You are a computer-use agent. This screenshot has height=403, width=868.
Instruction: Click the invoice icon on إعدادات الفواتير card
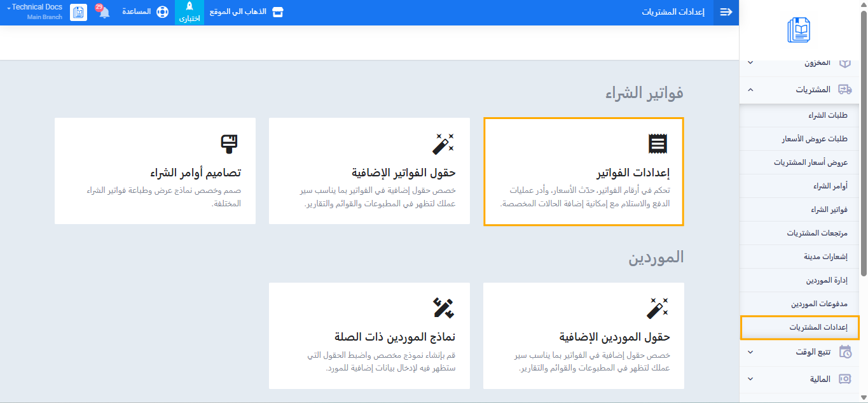[x=658, y=144]
